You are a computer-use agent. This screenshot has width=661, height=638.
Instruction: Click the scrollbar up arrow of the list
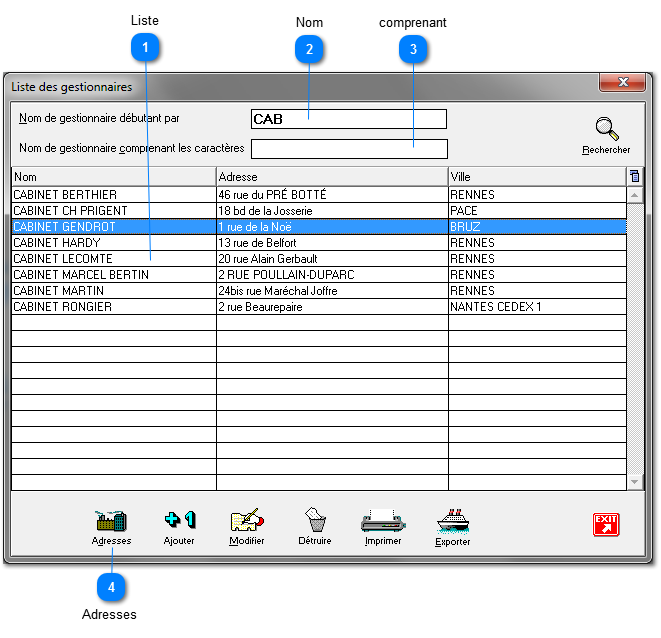tap(634, 194)
